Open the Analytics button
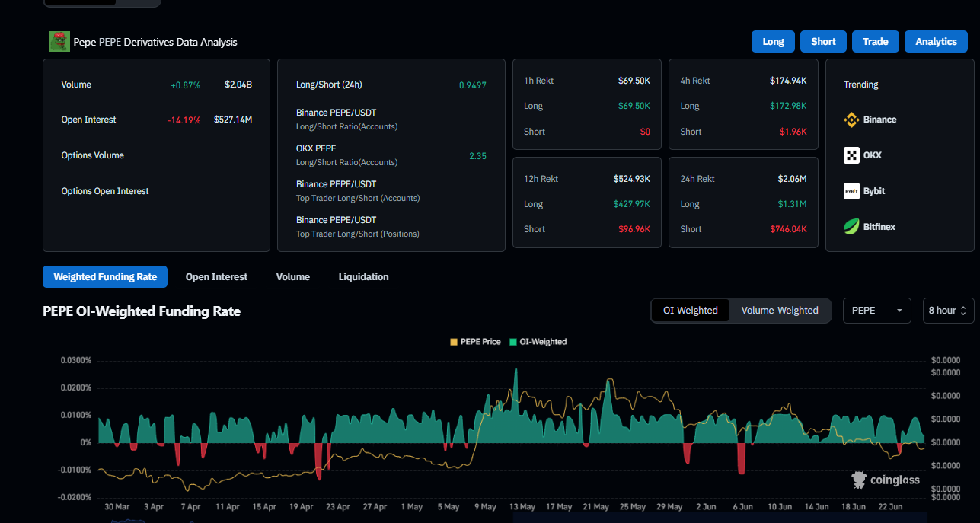Image resolution: width=980 pixels, height=523 pixels. coord(936,42)
